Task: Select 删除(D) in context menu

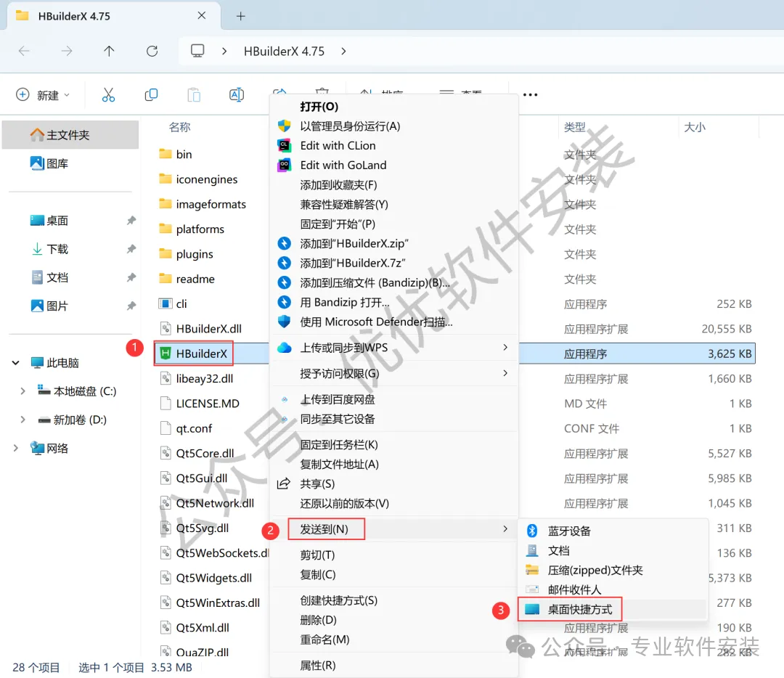Action: [x=318, y=620]
